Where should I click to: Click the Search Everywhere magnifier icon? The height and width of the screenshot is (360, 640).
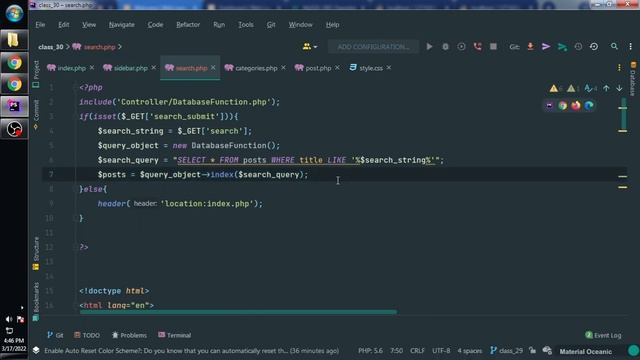point(614,47)
